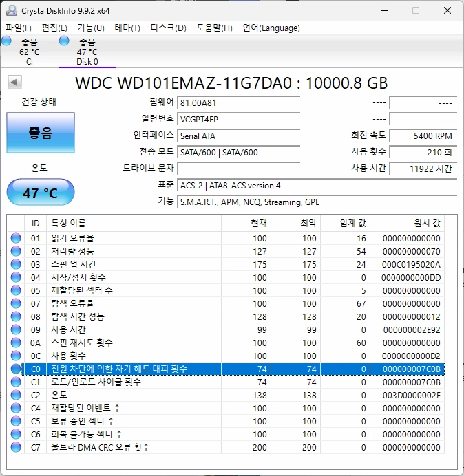Click the 인터페이스 field Serial ATA

[x=238, y=136]
